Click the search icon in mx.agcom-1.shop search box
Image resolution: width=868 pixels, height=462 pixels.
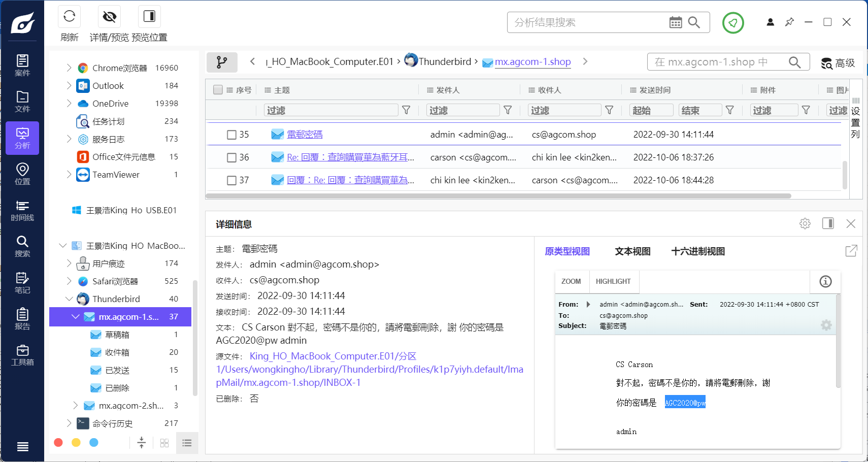(794, 62)
